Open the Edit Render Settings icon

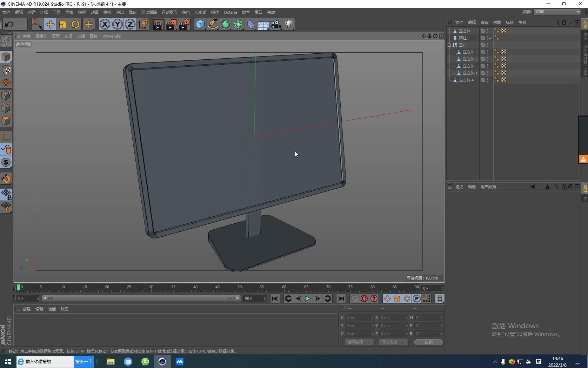[184, 24]
